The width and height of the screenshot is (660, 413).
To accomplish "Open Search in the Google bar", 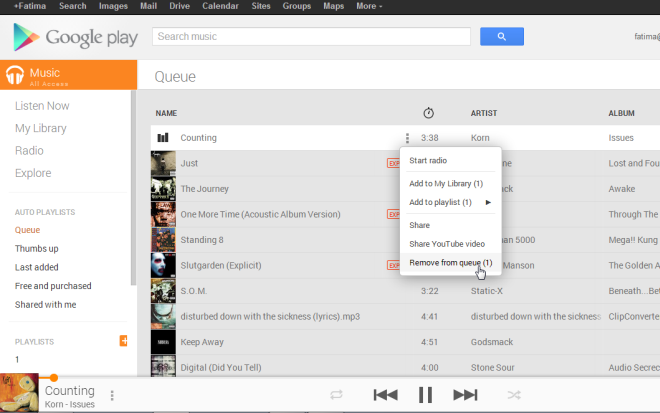I will click(x=72, y=6).
